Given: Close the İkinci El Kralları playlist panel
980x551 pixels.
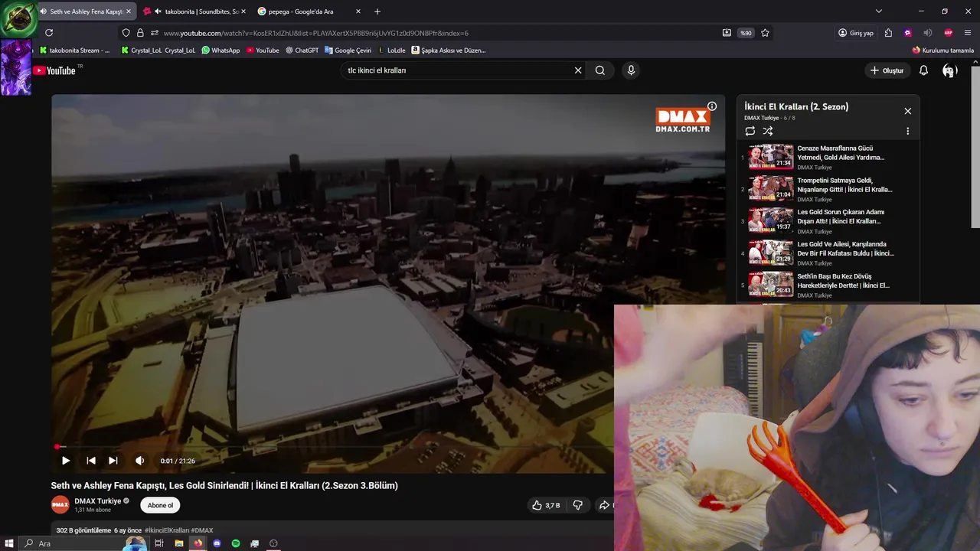Looking at the screenshot, I should pos(908,111).
